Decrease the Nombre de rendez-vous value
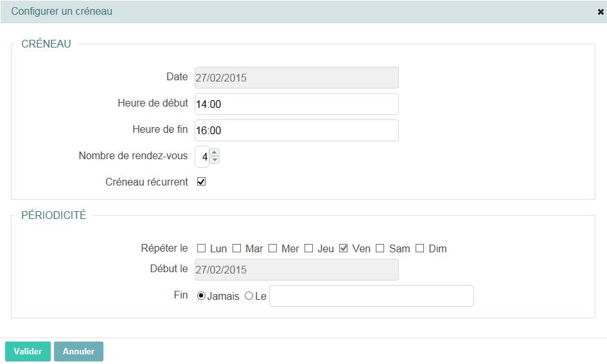This screenshot has height=364, width=607. coord(215,160)
